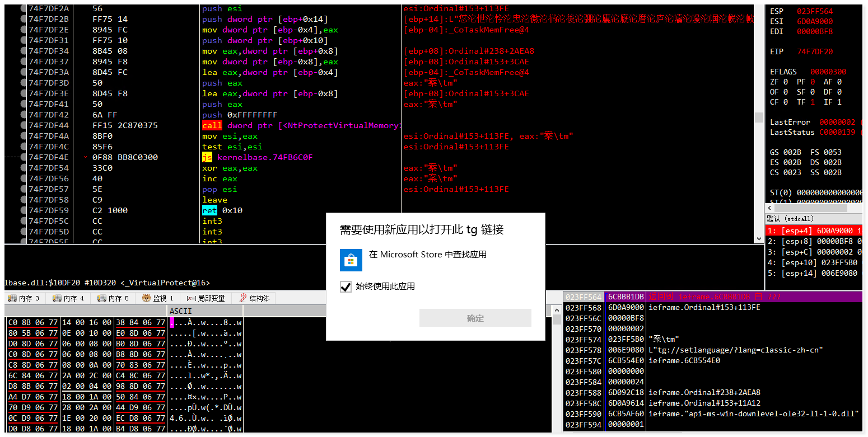The height and width of the screenshot is (437, 868).
Task: Uncheck the 始终使用此应用 checkbox
Action: (346, 286)
